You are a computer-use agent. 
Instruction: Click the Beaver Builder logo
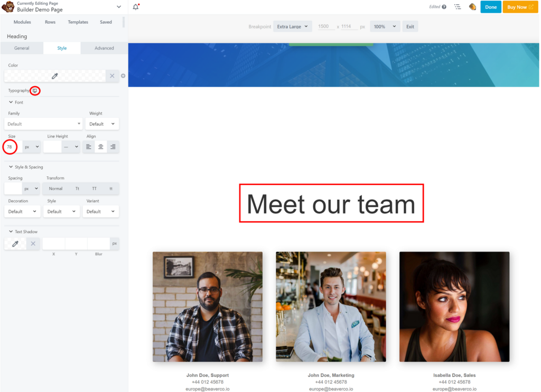8,6
